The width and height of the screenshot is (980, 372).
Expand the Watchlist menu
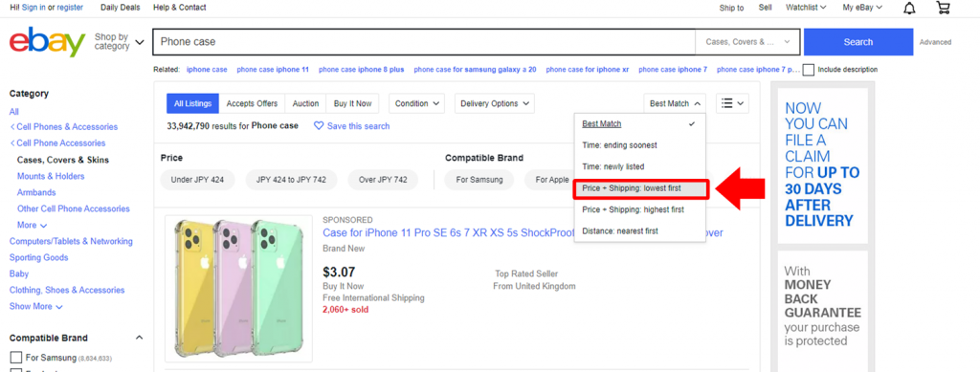[x=806, y=8]
